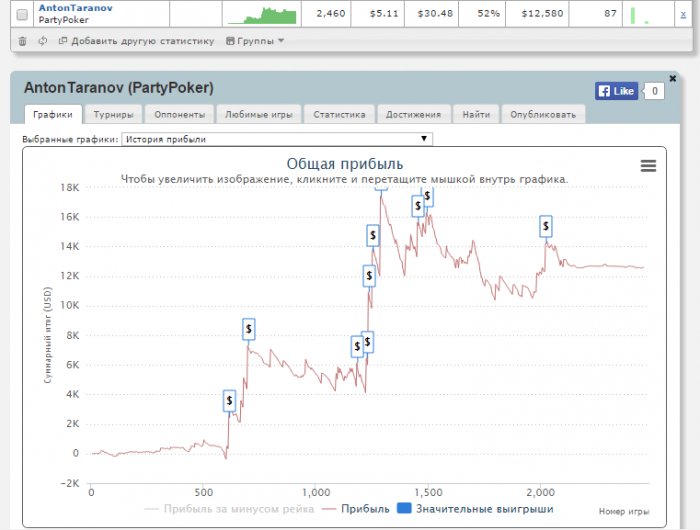The image size is (700, 530).
Task: Click the trash delete icon
Action: [x=22, y=41]
